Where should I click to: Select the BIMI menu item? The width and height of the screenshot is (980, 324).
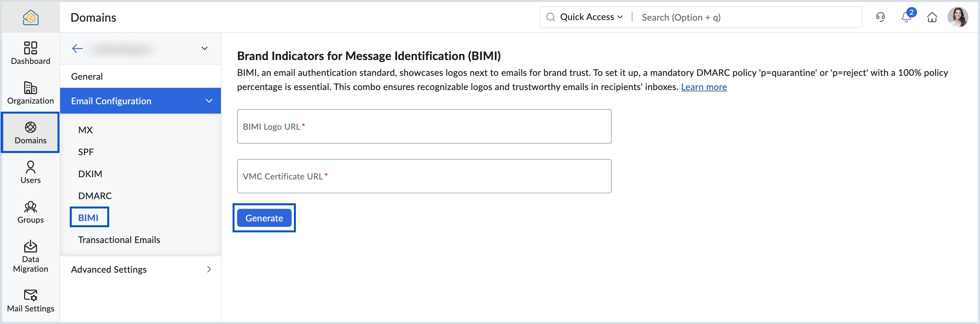pyautogui.click(x=88, y=218)
